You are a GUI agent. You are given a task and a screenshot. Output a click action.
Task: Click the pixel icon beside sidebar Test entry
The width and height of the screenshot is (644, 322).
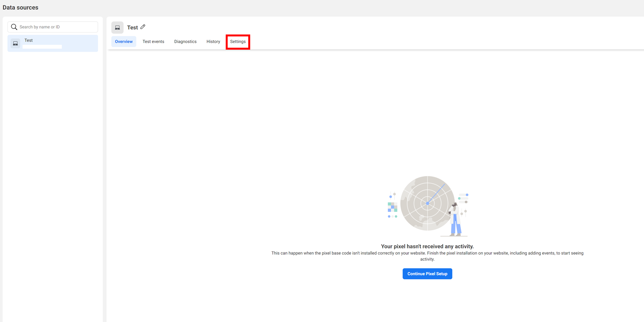coord(15,43)
